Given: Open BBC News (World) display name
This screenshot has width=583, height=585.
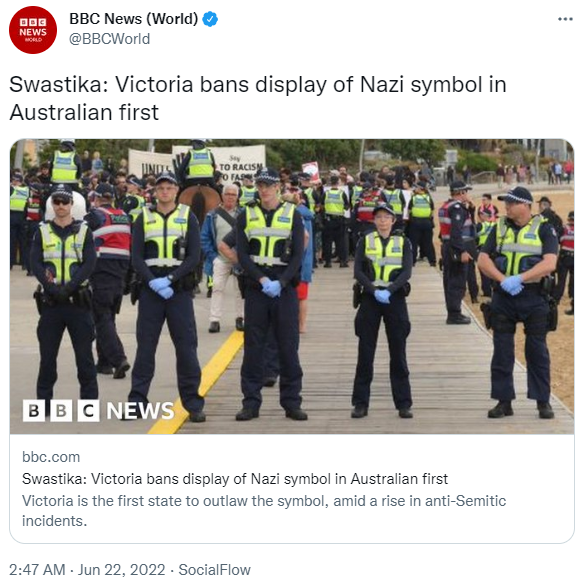Looking at the screenshot, I should [134, 19].
